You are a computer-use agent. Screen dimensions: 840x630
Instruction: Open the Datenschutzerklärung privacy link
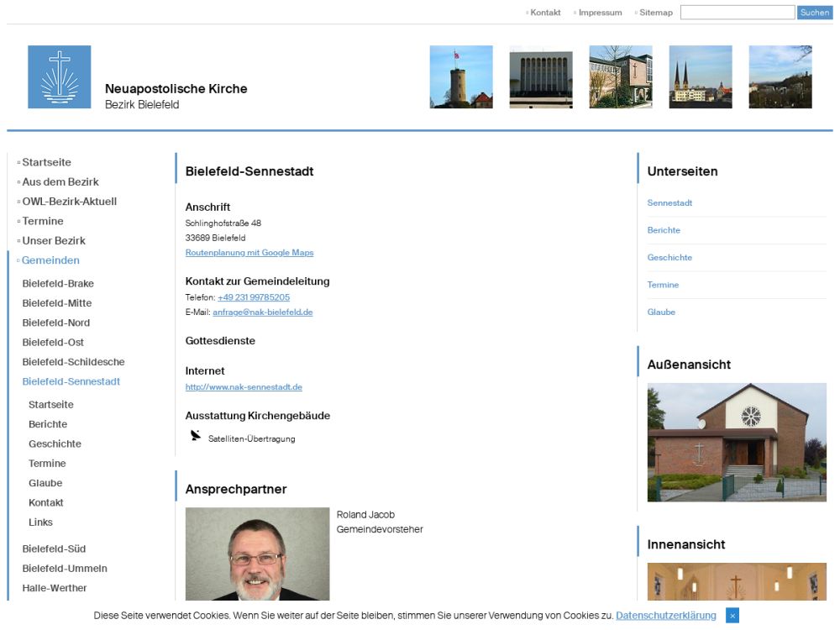click(x=665, y=616)
